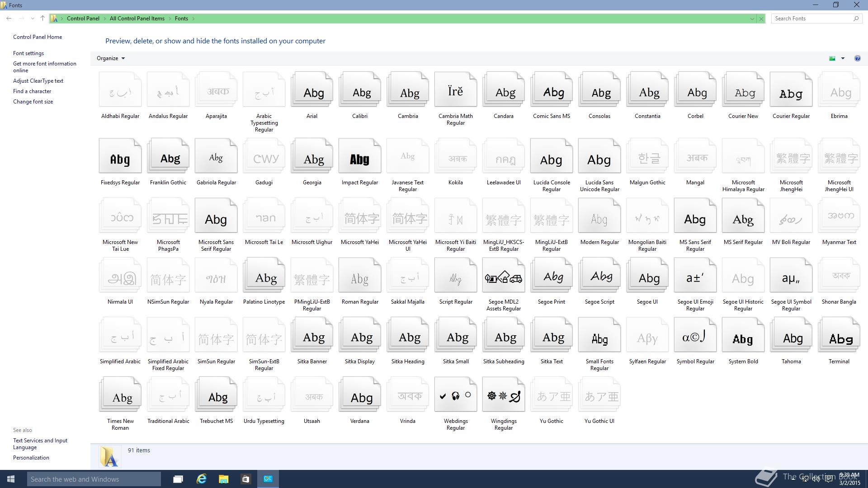Open the Organize dropdown menu
This screenshot has width=868, height=488.
111,58
